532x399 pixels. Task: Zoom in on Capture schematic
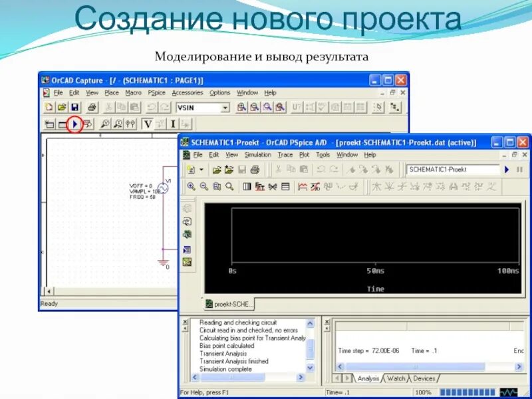point(241,108)
